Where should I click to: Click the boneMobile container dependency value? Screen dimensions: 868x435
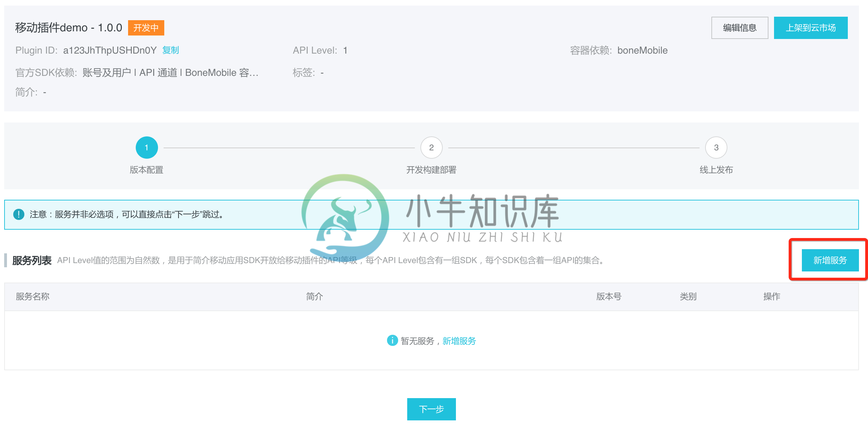(642, 50)
